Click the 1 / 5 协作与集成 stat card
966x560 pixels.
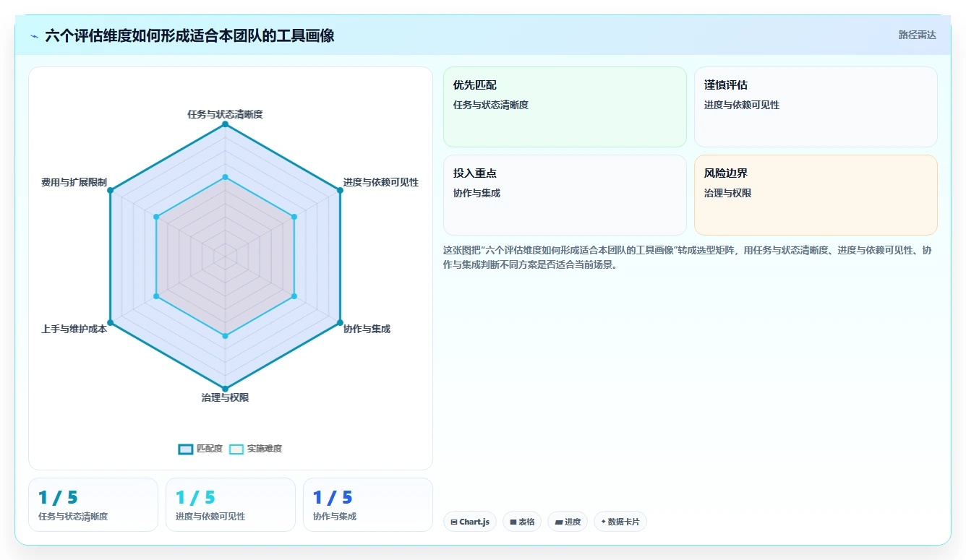tap(368, 504)
